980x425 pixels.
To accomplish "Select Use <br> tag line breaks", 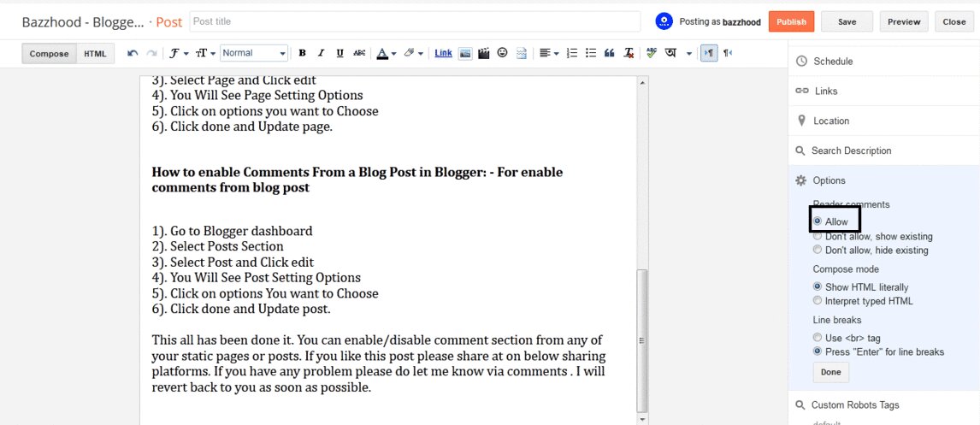I will (x=818, y=338).
